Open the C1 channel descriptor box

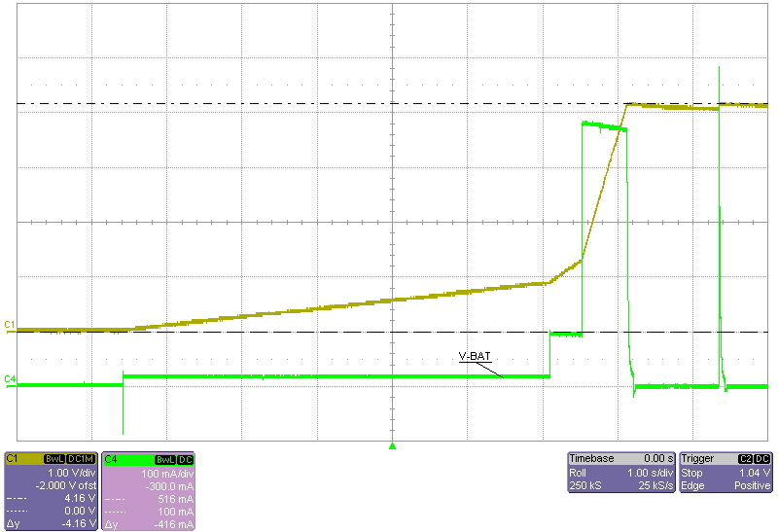(x=51, y=490)
